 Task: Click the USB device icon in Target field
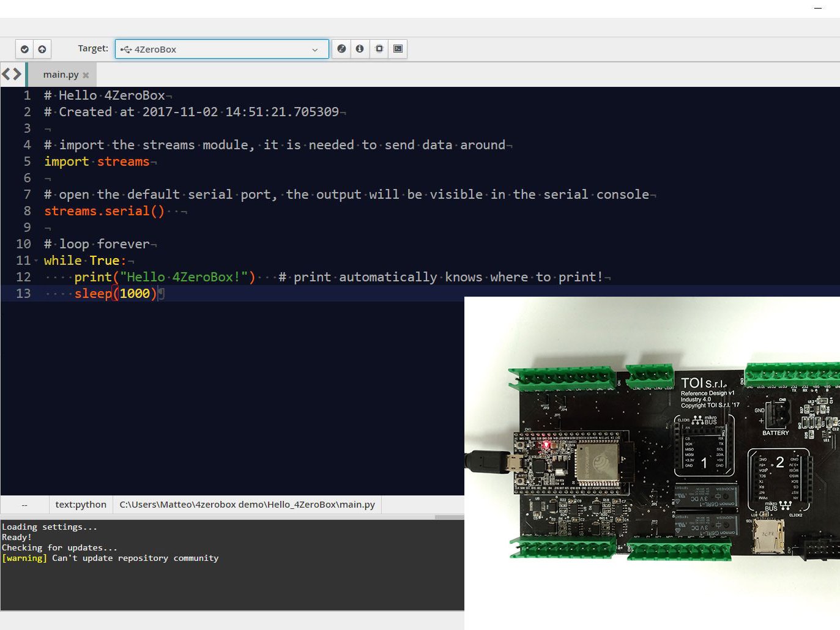pos(126,49)
